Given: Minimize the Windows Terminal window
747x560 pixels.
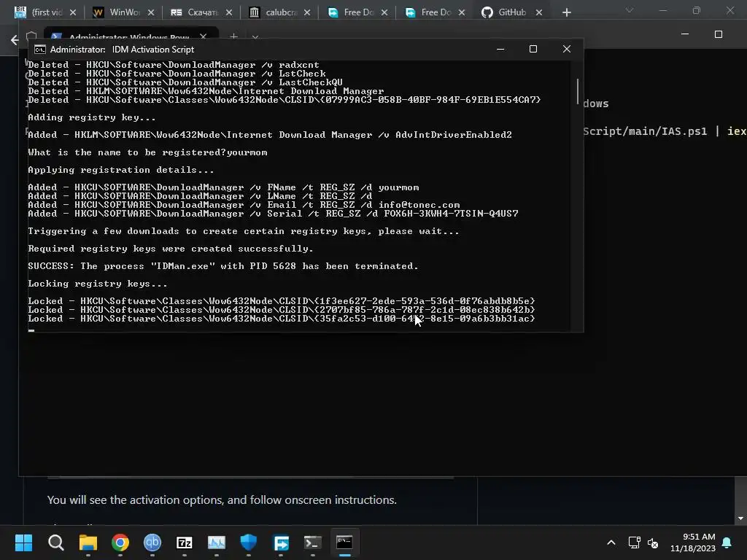Looking at the screenshot, I should click(x=684, y=34).
